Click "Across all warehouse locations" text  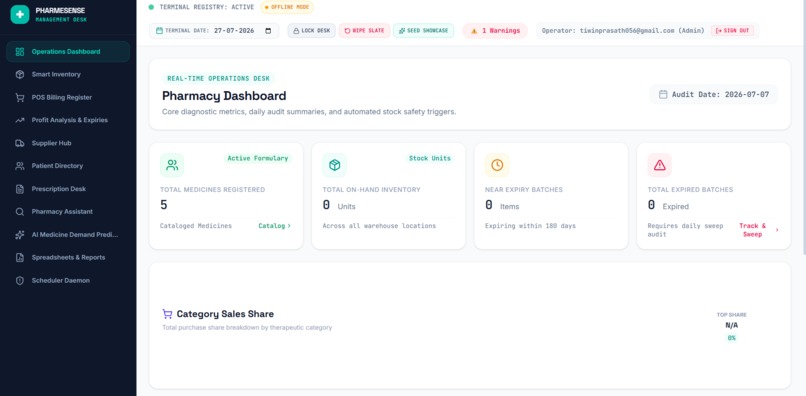[379, 226]
